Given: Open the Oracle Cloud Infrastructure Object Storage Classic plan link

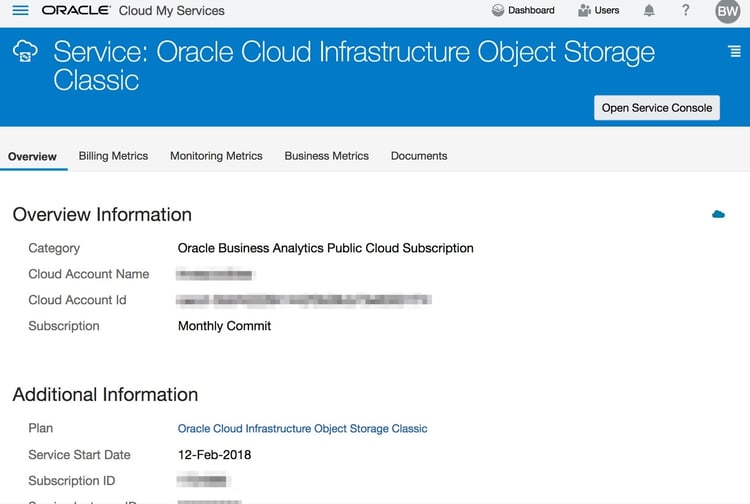Looking at the screenshot, I should pos(302,428).
